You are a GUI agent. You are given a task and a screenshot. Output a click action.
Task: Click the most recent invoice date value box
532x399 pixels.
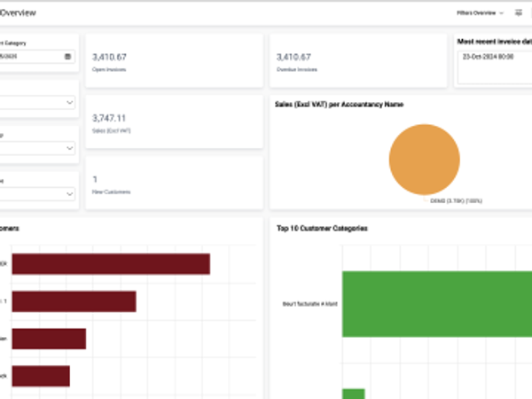pos(495,67)
